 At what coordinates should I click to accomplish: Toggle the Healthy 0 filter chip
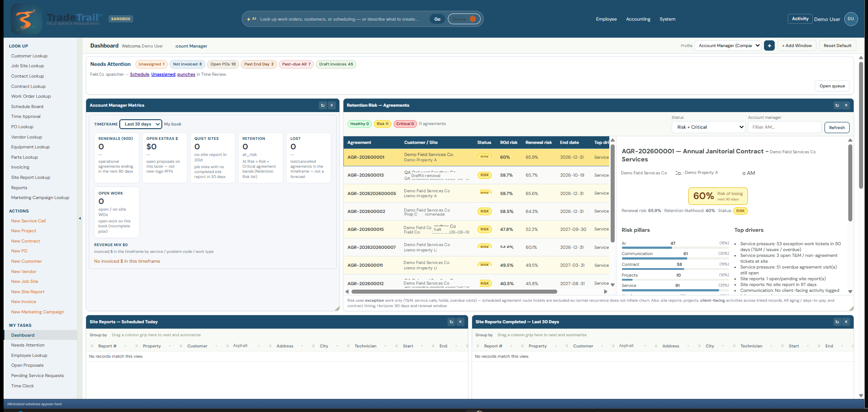[x=359, y=124]
